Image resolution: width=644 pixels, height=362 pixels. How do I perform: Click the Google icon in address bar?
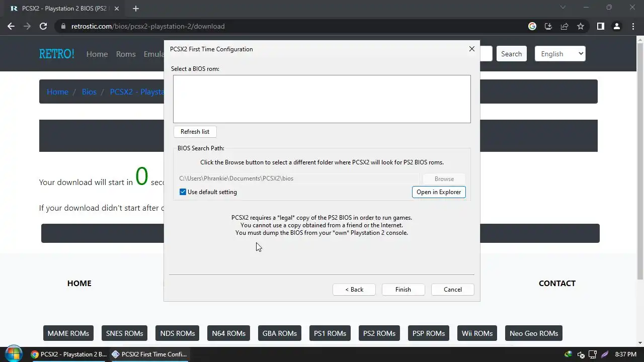532,26
